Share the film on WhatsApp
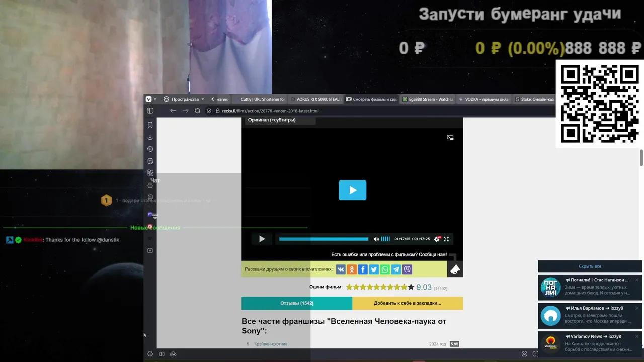The height and width of the screenshot is (362, 644). pyautogui.click(x=385, y=269)
